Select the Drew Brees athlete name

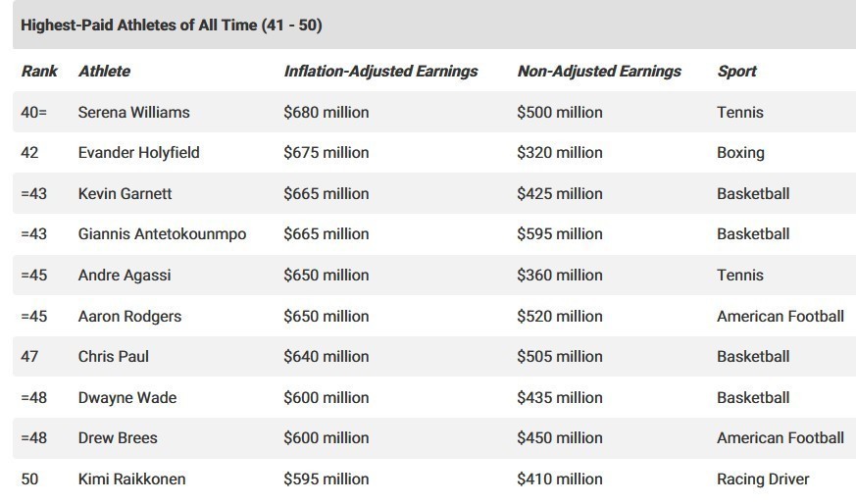118,438
